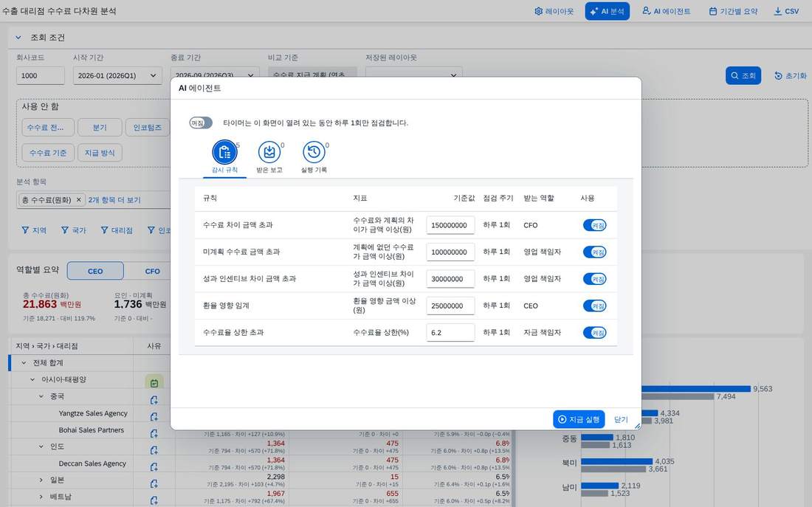The width and height of the screenshot is (812, 507).
Task: Click the 사유 icon in the 중국 row
Action: [154, 400]
